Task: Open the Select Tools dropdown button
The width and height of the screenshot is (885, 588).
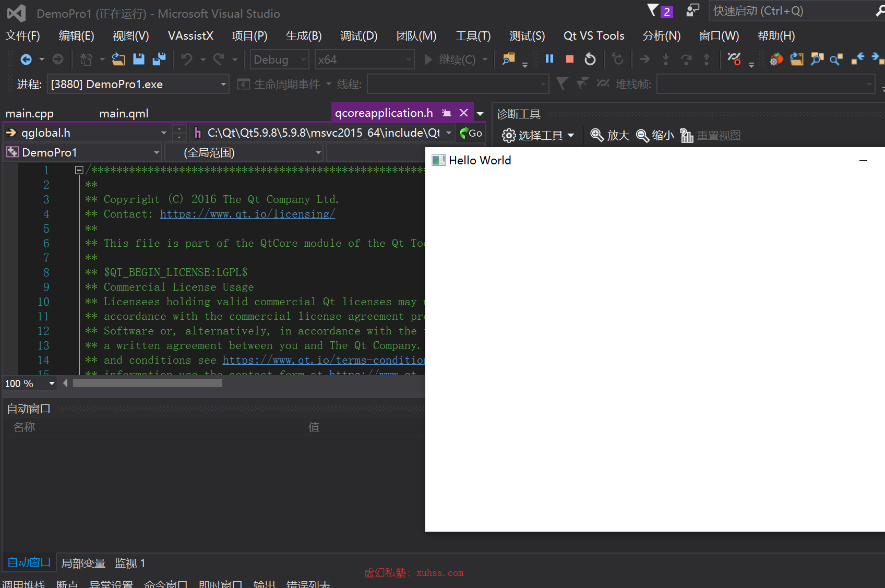Action: pos(538,135)
